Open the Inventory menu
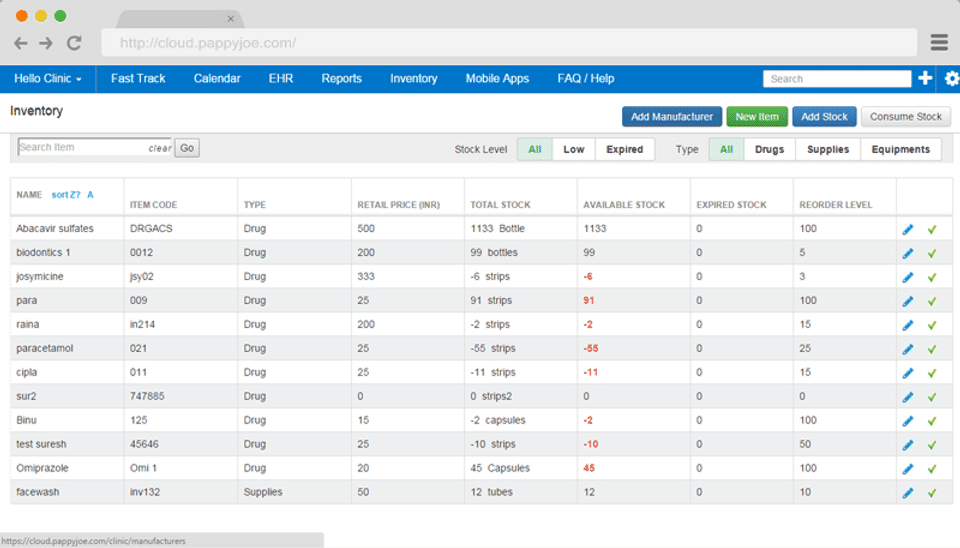The image size is (960, 548). [x=414, y=78]
